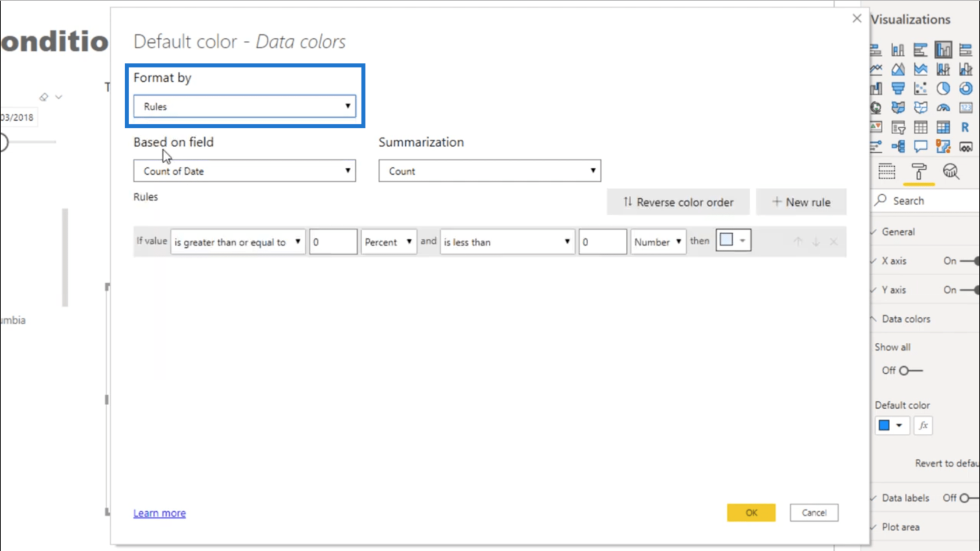Screen dimensions: 980x551
Task: Open the Based on field dropdown
Action: click(244, 171)
